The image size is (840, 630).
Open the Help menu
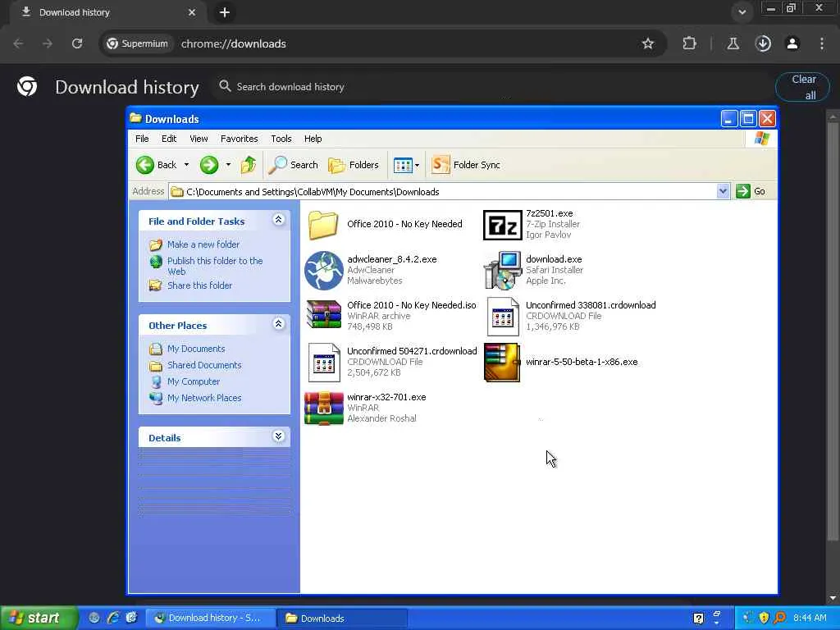[313, 139]
